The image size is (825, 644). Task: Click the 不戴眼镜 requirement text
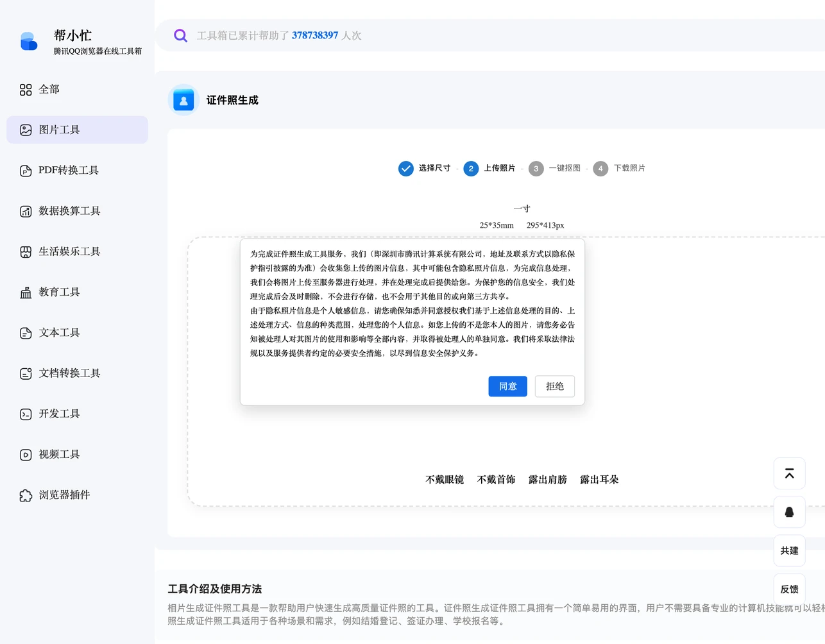pyautogui.click(x=445, y=480)
